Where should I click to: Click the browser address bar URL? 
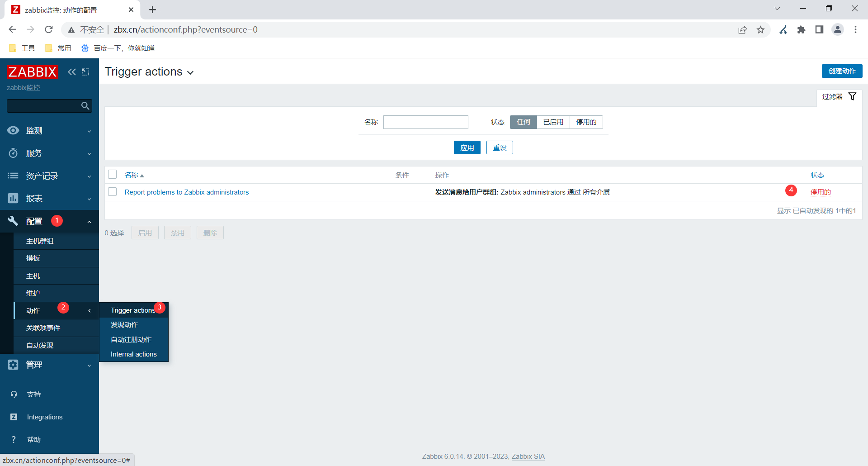click(185, 30)
